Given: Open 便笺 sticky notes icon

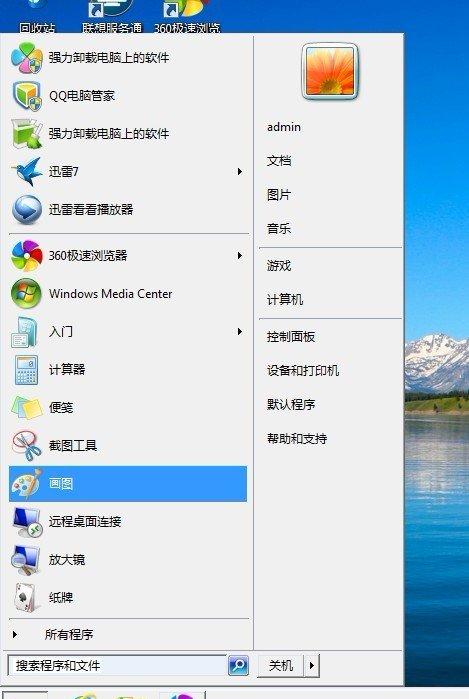Looking at the screenshot, I should pyautogui.click(x=27, y=407).
